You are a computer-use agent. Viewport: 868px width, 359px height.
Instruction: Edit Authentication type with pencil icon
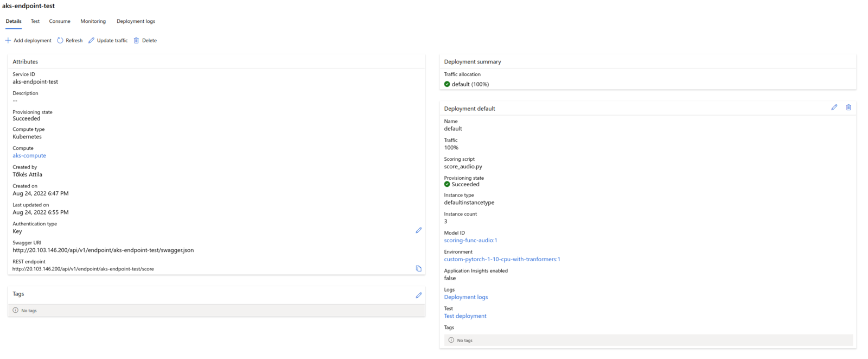pos(419,230)
